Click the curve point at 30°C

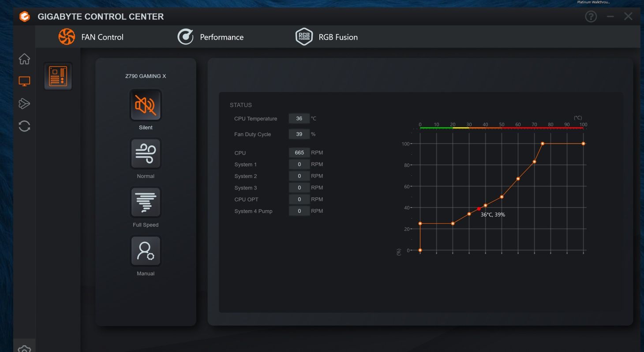469,214
